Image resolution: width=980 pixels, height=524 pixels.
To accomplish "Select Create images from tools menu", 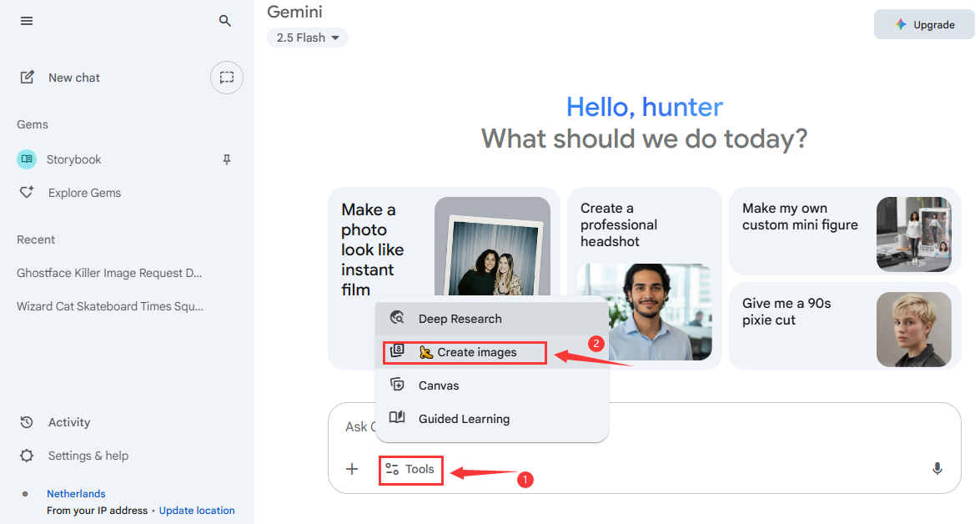I will click(x=492, y=352).
